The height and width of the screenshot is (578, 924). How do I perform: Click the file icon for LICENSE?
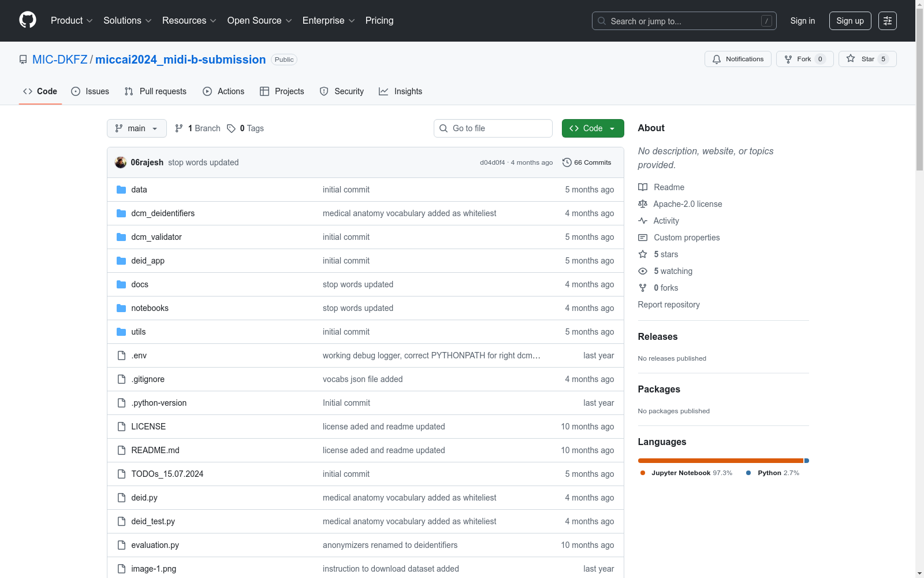coord(121,427)
